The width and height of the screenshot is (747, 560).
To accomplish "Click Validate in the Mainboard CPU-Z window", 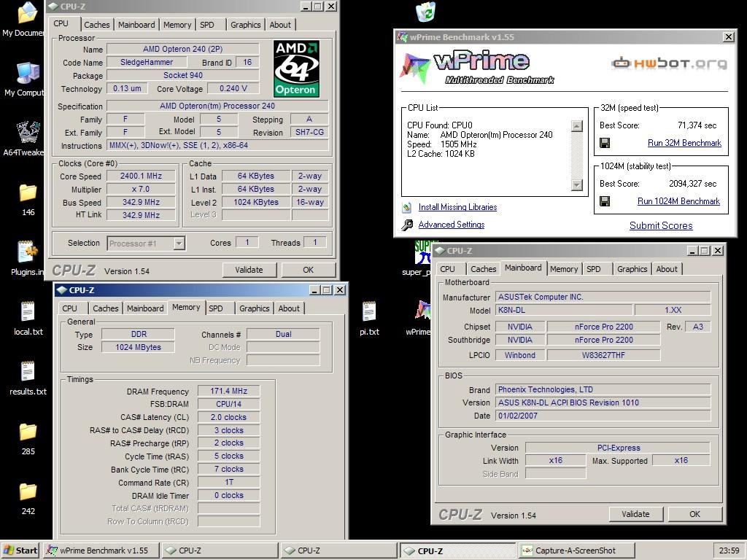I will (635, 514).
